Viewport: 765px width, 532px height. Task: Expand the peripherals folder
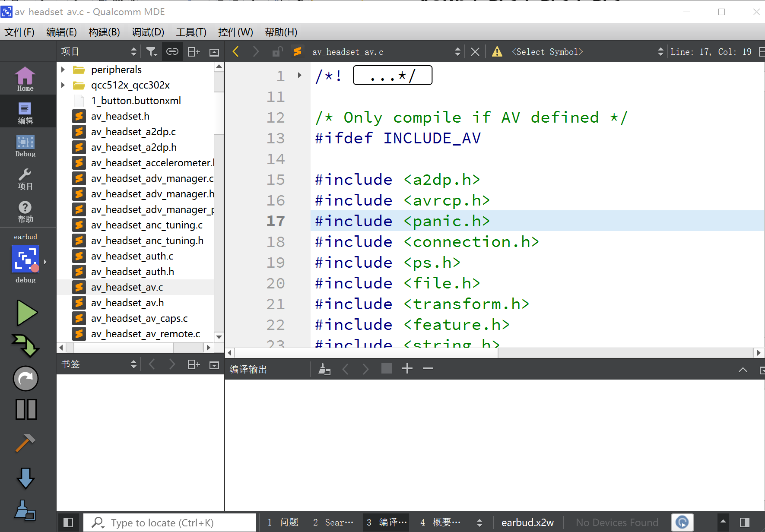(x=63, y=70)
